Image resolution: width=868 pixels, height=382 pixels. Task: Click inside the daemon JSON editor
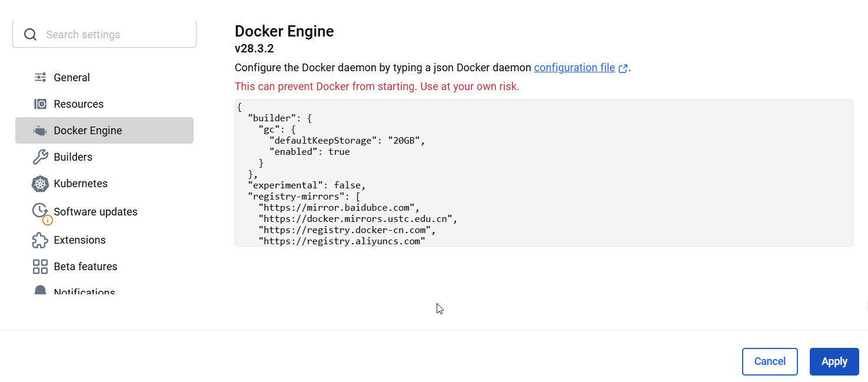(544, 173)
